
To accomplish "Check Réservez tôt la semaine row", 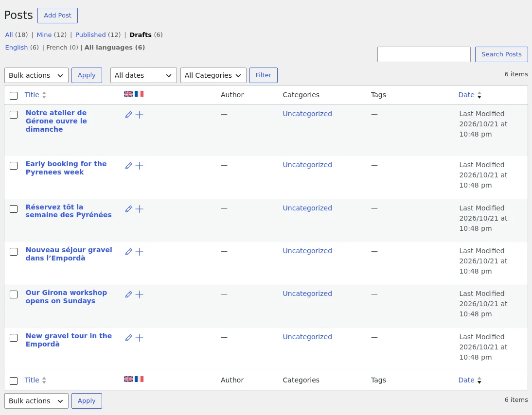I will [14, 209].
